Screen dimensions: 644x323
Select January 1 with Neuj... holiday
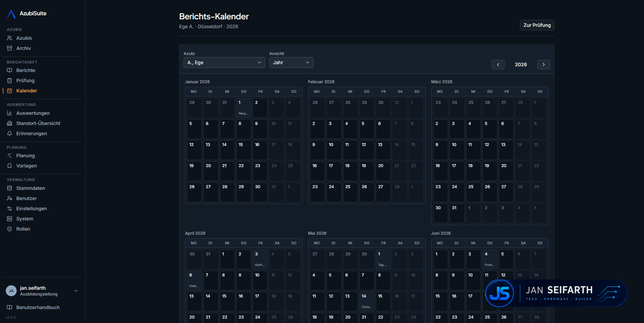pyautogui.click(x=244, y=108)
